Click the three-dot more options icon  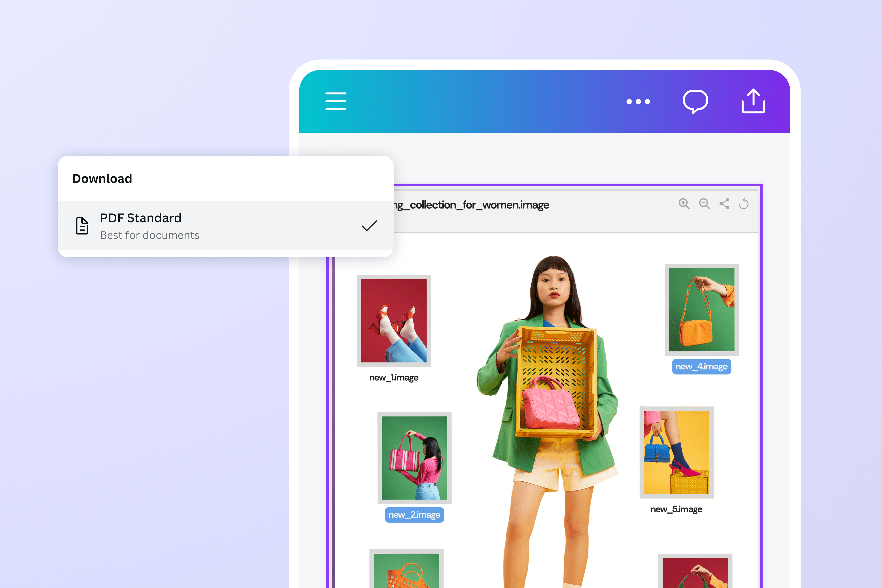tap(638, 102)
